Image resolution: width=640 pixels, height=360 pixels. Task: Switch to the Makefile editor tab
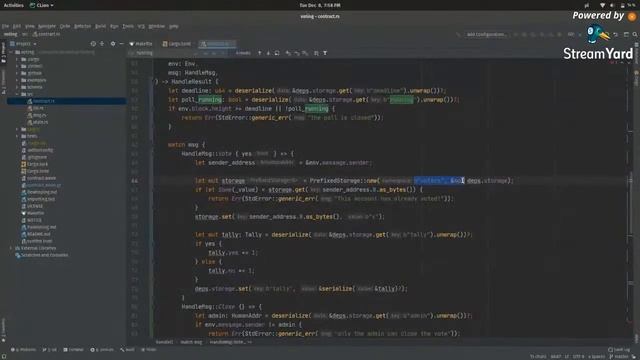(141, 44)
